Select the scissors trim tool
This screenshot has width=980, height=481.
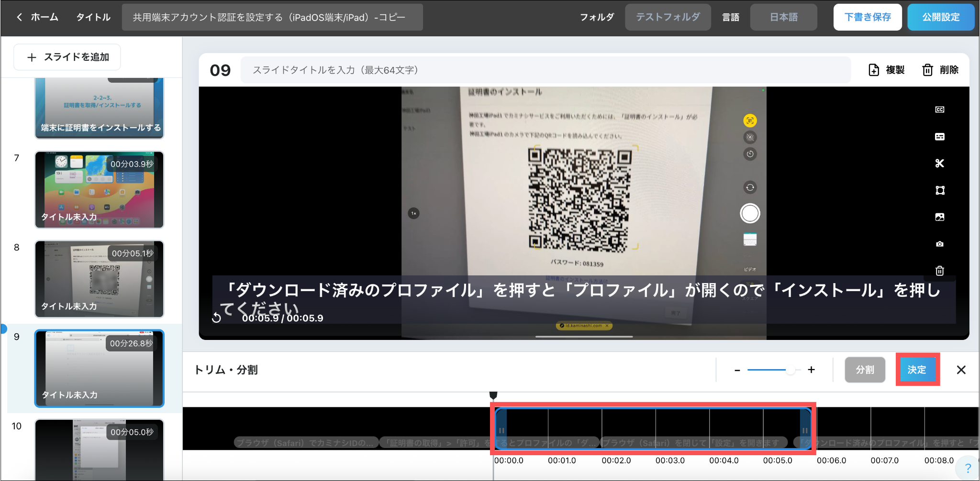point(939,164)
